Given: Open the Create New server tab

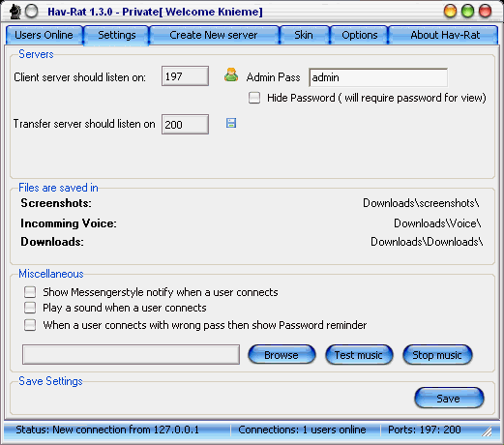Looking at the screenshot, I should (x=214, y=35).
